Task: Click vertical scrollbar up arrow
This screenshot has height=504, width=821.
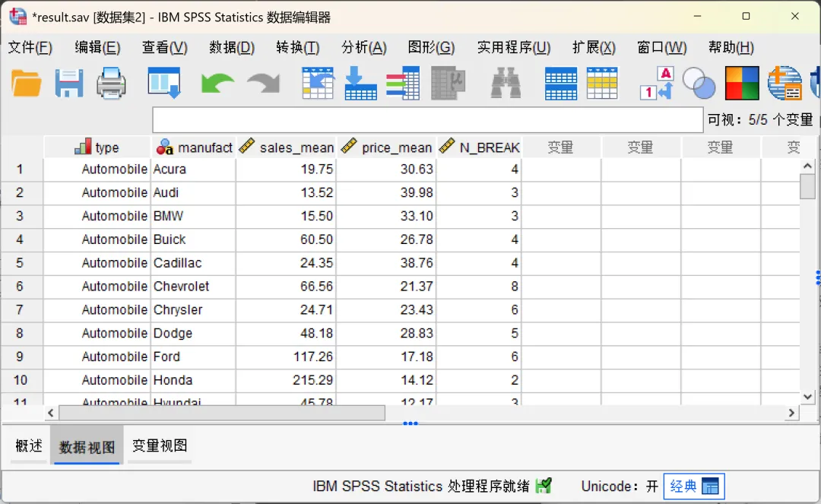Action: pyautogui.click(x=807, y=166)
